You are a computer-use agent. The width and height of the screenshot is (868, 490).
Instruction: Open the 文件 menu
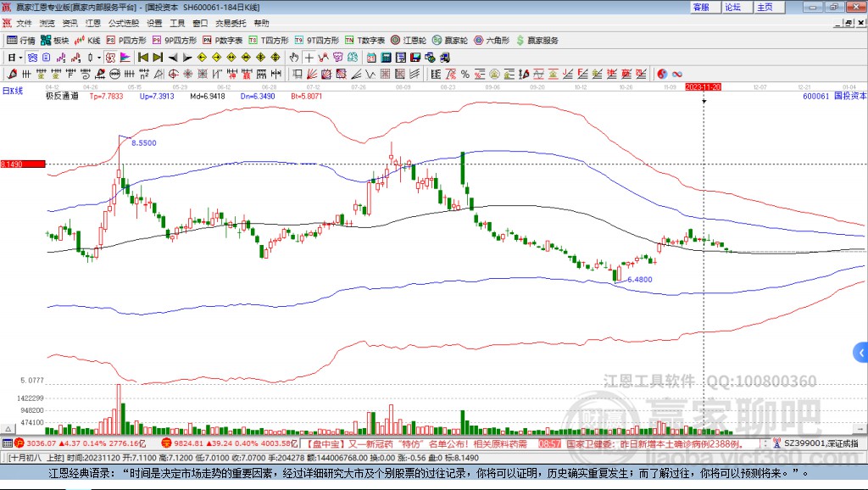[x=25, y=23]
